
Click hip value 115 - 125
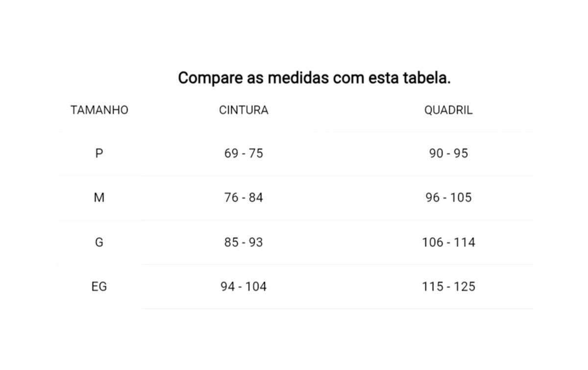pos(448,287)
